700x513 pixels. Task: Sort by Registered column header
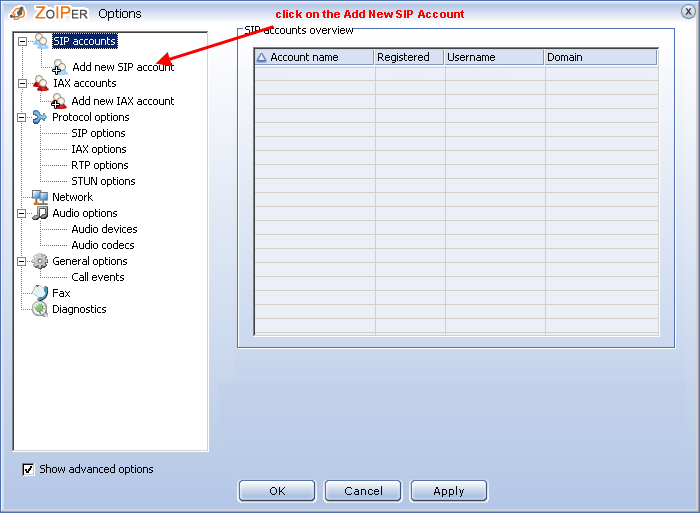[409, 57]
